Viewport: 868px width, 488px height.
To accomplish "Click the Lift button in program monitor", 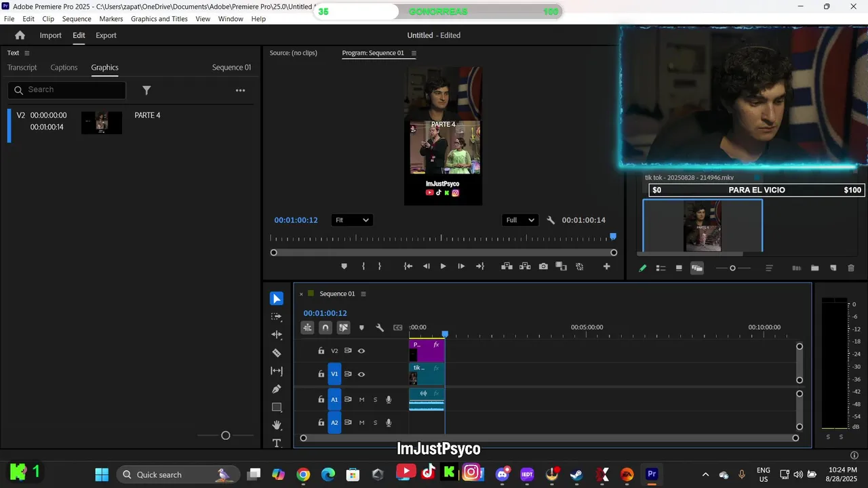I will coord(507,266).
